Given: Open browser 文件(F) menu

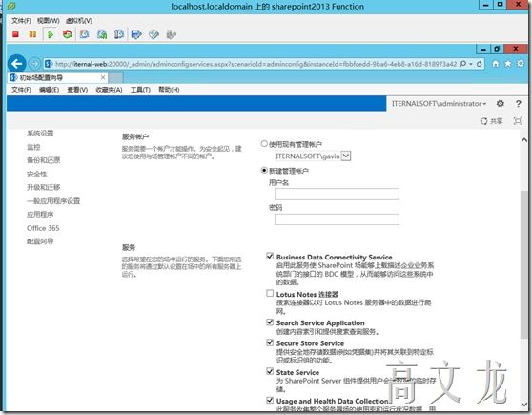Looking at the screenshot, I should tap(21, 90).
